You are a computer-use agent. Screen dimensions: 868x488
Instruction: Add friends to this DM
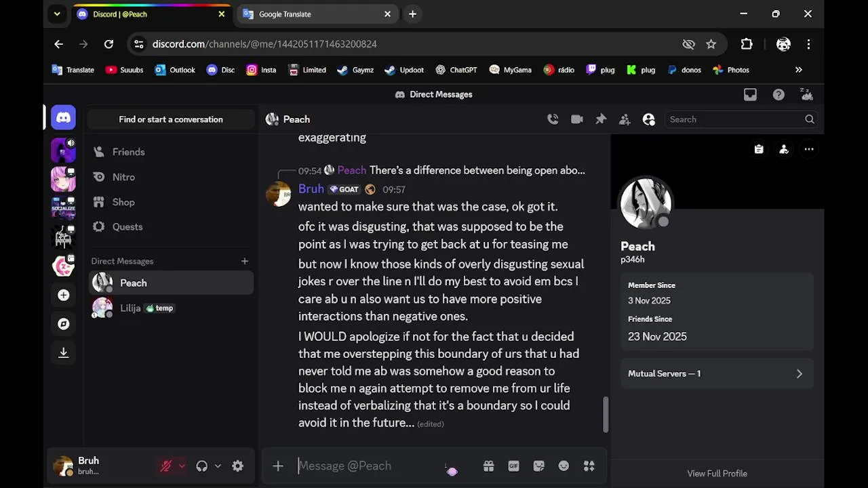coord(625,119)
